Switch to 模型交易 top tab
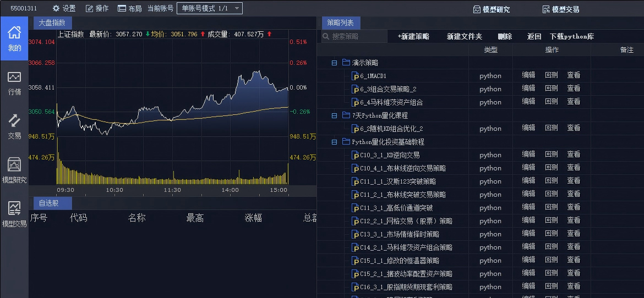Viewport: 644px width, 298px height. [560, 9]
